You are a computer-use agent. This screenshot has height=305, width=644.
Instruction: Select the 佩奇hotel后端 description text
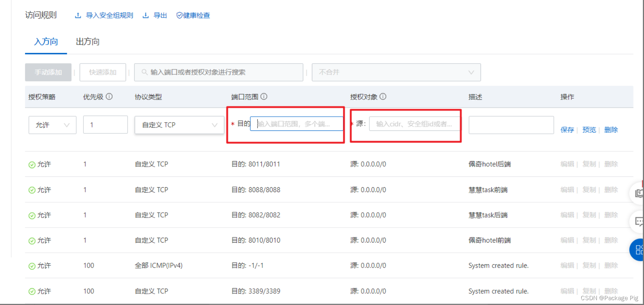pyautogui.click(x=490, y=164)
